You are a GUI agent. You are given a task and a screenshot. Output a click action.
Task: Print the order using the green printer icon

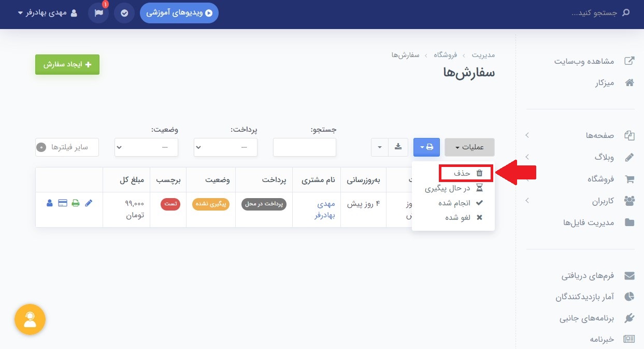(75, 203)
